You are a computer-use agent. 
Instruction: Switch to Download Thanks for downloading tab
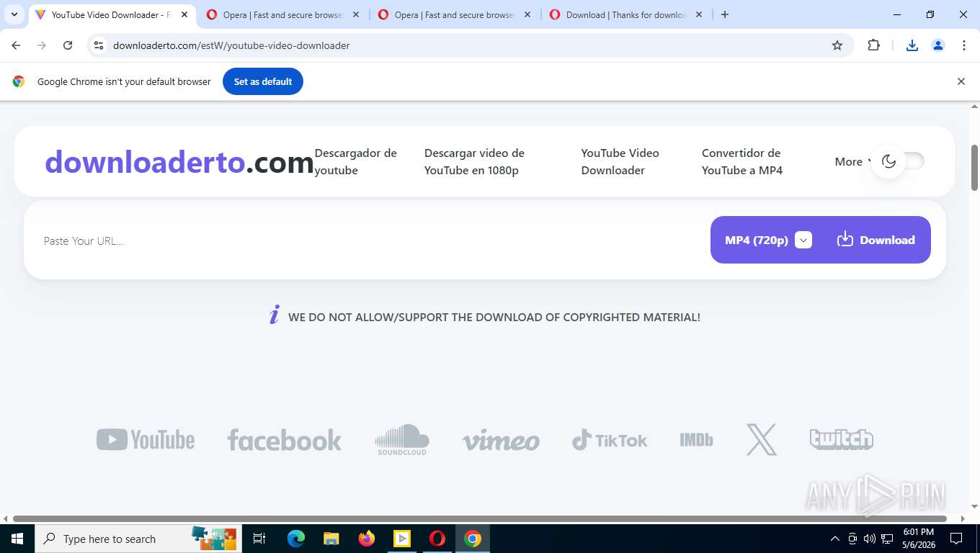coord(625,14)
